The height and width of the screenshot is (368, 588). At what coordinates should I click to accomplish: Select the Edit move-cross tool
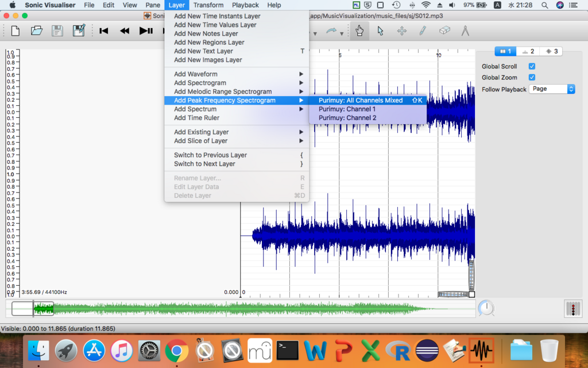[401, 31]
